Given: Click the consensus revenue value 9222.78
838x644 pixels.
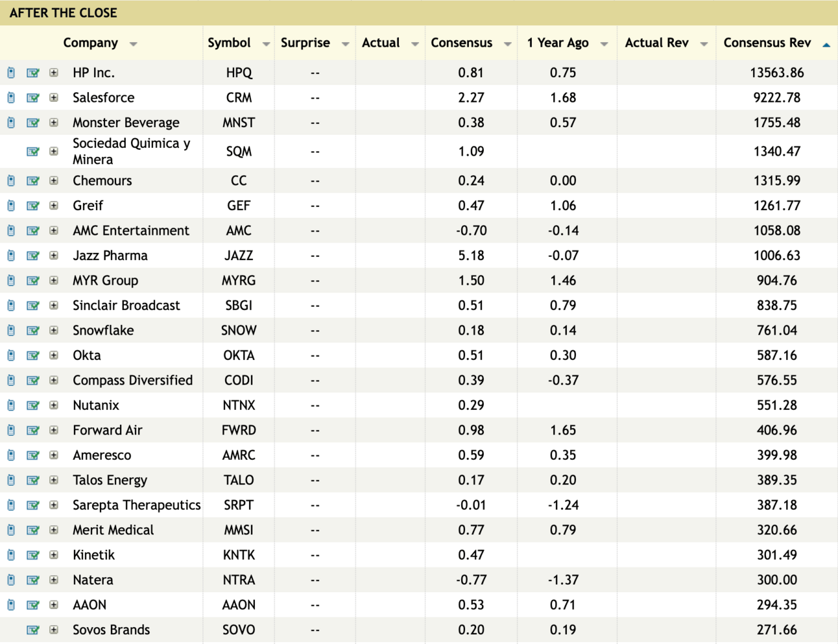Looking at the screenshot, I should 776,98.
